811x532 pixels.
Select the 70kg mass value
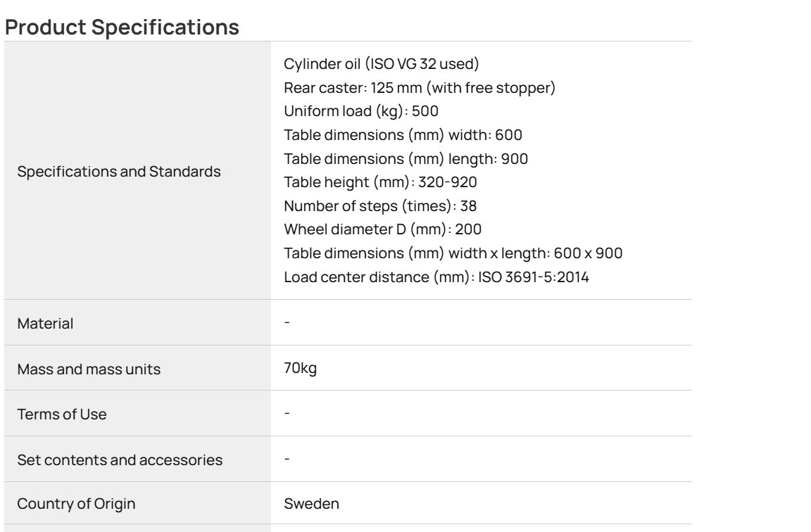click(x=300, y=368)
